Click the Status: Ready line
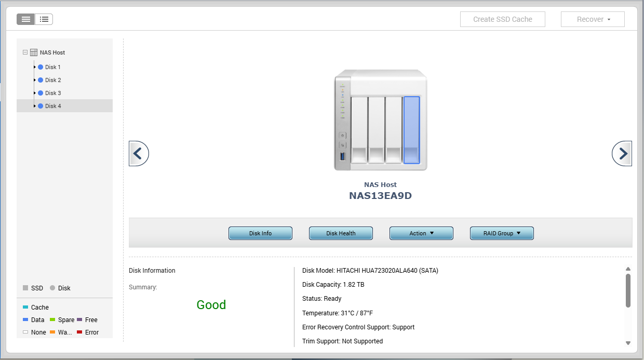The width and height of the screenshot is (644, 360). pyautogui.click(x=322, y=299)
